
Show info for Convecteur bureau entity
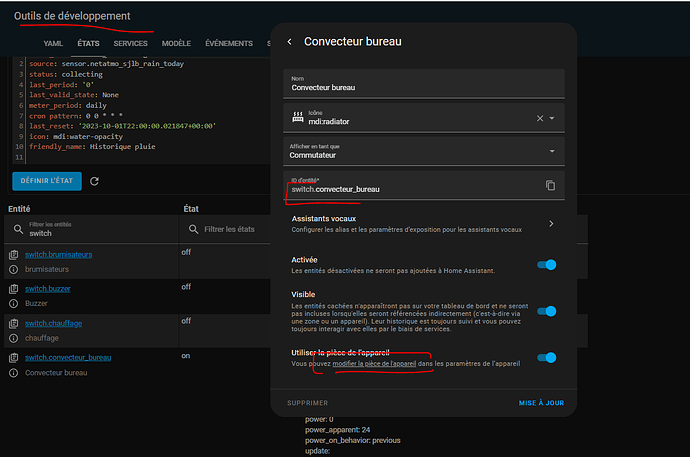tap(14, 373)
